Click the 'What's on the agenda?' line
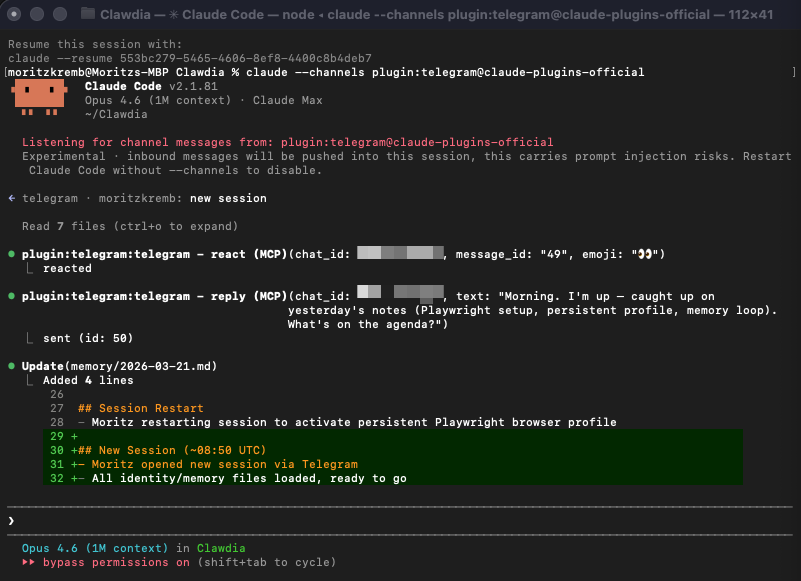The height and width of the screenshot is (581, 801). [368, 324]
